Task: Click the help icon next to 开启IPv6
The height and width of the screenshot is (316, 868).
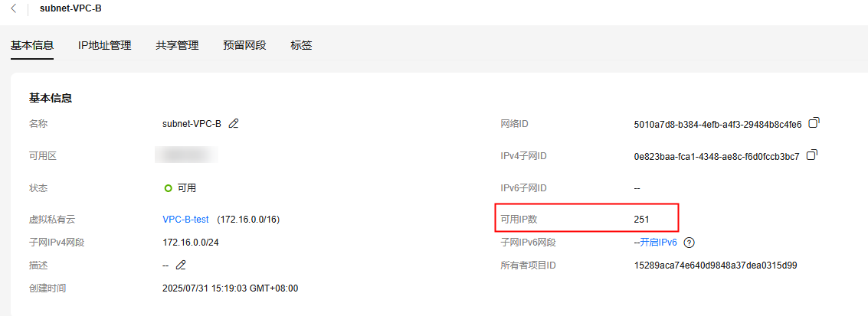Action: (689, 243)
